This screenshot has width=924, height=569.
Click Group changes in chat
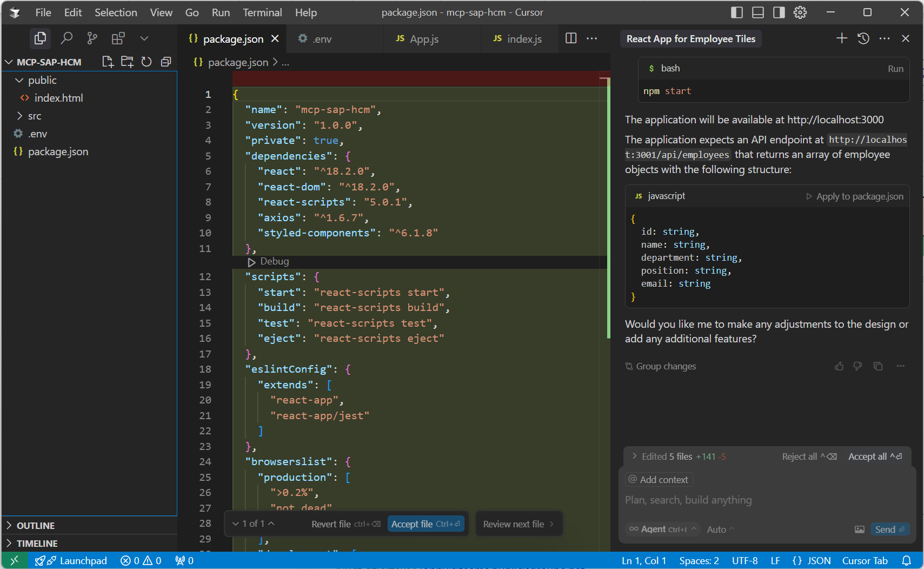[x=660, y=366]
